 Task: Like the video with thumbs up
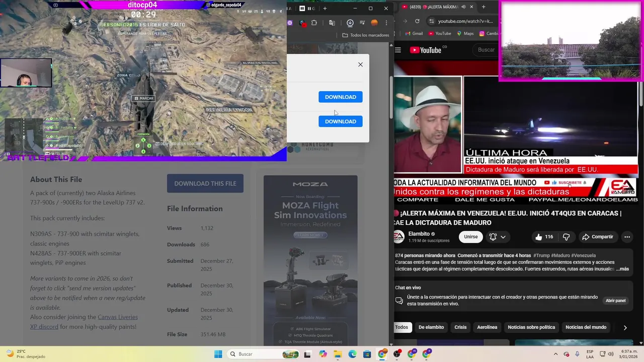pos(544,237)
